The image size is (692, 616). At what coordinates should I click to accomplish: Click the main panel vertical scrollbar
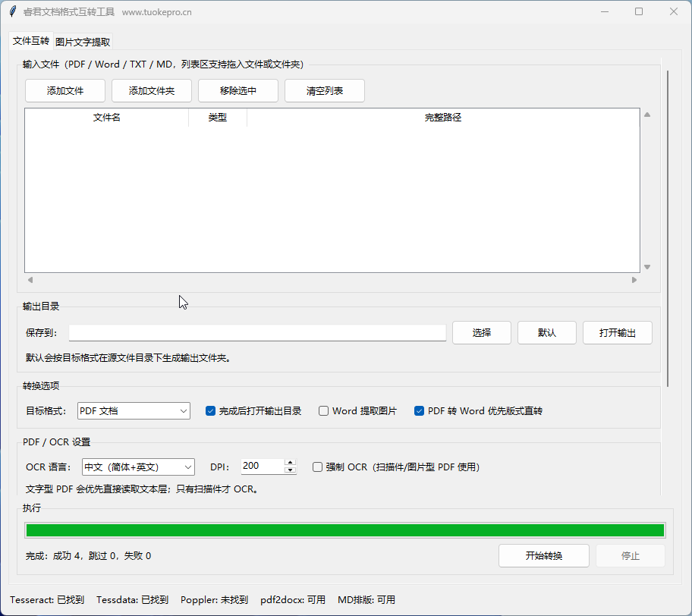668,228
